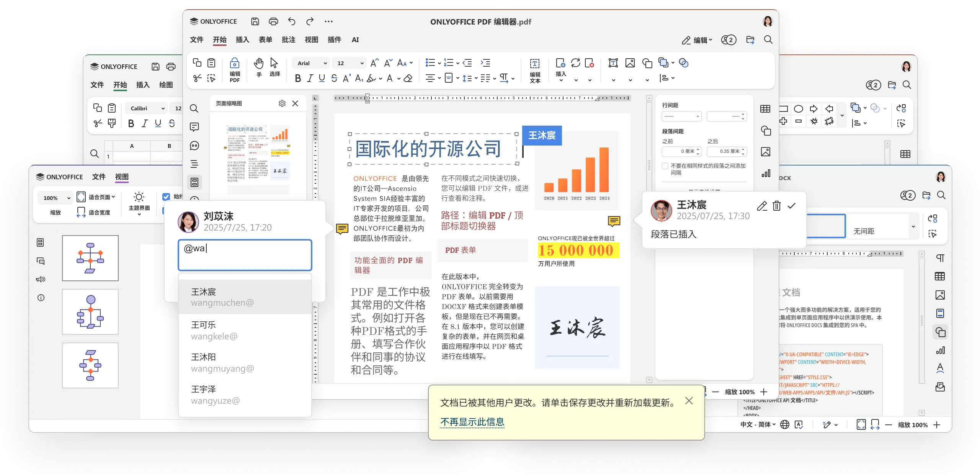The image size is (980, 475).
Task: Open the Edit PDF tool
Action: 235,70
